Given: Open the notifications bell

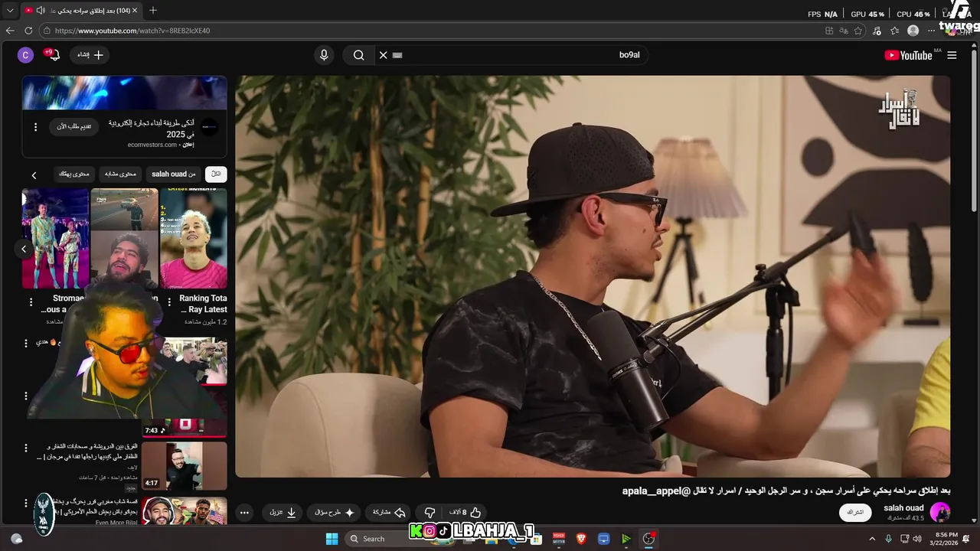Looking at the screenshot, I should [53, 55].
